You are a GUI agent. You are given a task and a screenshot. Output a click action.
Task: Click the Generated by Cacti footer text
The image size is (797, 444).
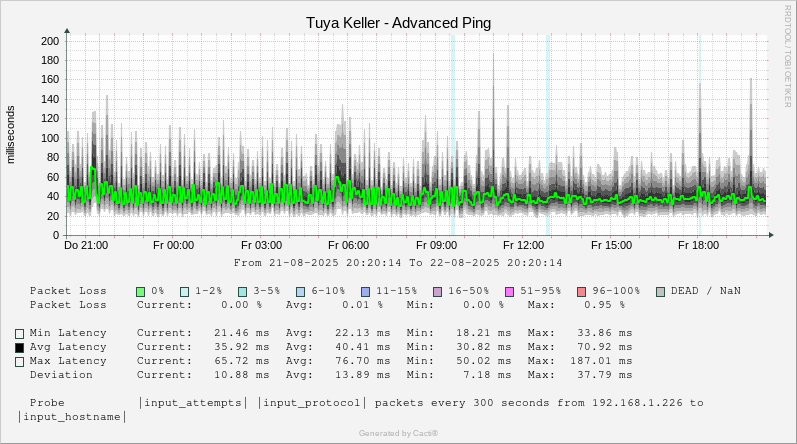[398, 433]
